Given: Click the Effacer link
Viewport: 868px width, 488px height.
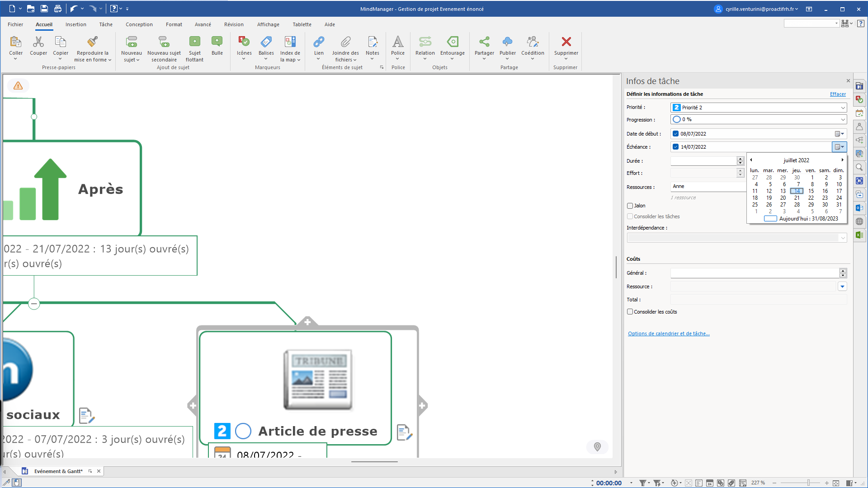Looking at the screenshot, I should [838, 94].
